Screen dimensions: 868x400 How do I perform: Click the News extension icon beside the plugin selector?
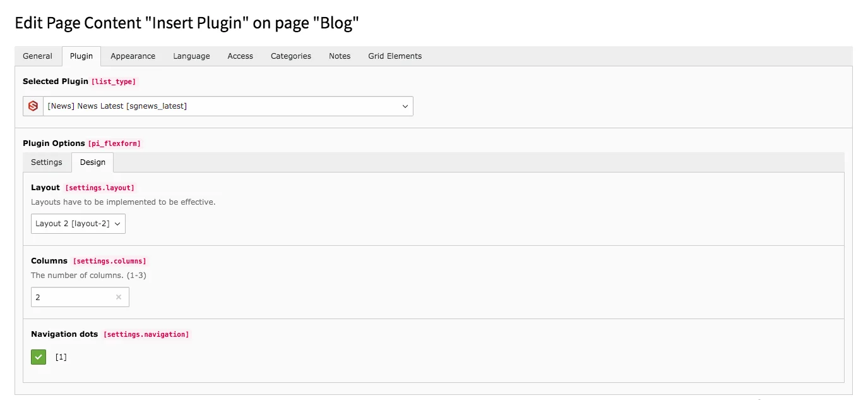click(32, 106)
